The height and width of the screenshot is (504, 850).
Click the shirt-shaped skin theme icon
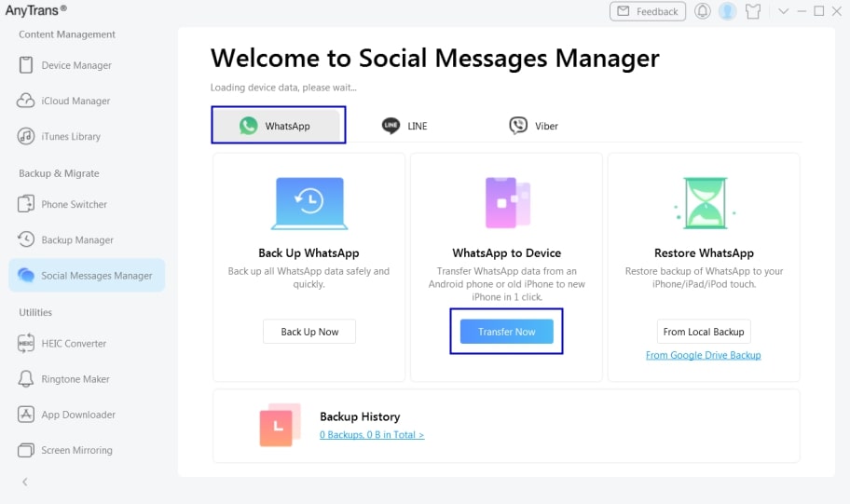(x=754, y=11)
